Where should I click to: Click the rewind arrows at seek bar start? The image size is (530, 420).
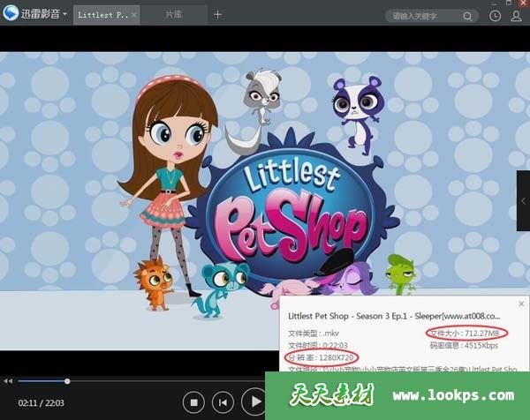8,381
